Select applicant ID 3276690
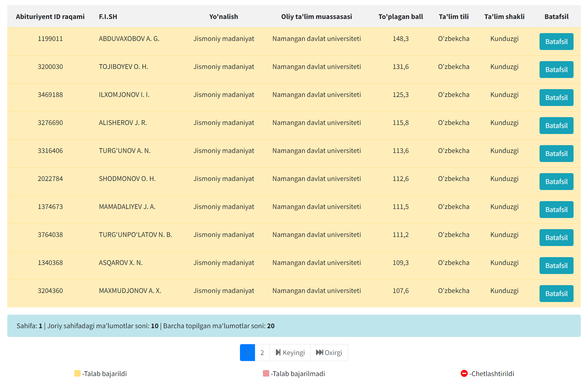 (x=50, y=123)
